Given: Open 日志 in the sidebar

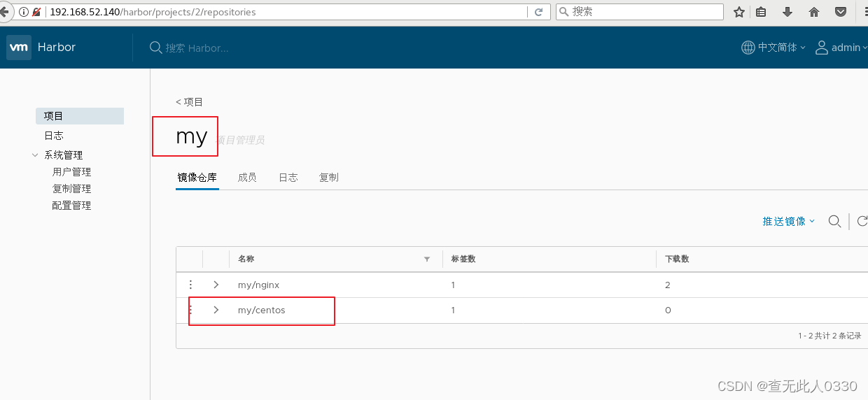Looking at the screenshot, I should pyautogui.click(x=54, y=136).
